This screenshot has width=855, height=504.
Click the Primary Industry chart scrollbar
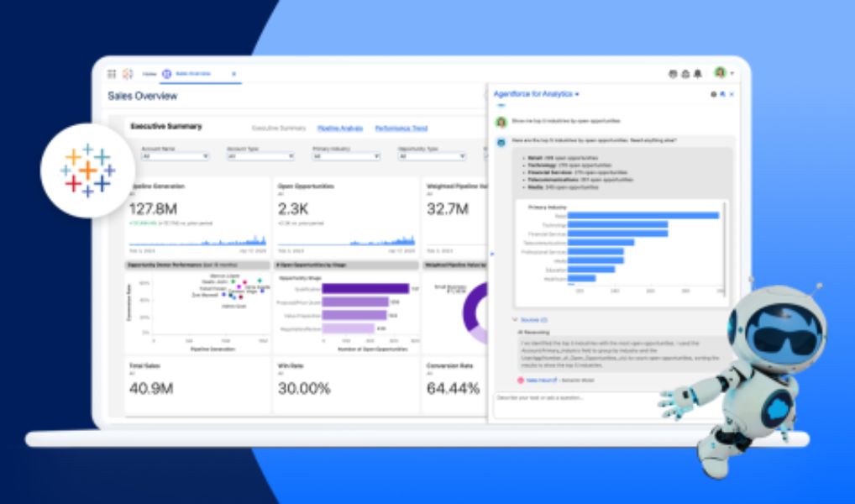pos(725,249)
